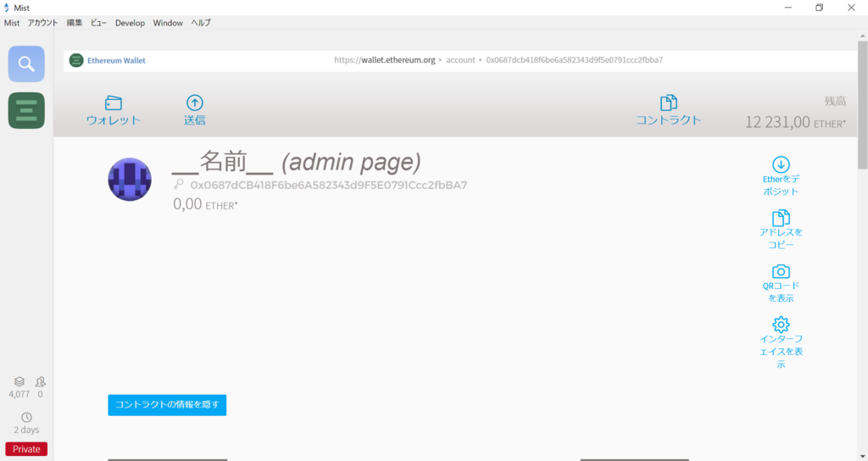Click the clock icon above 2 days

tap(26, 417)
